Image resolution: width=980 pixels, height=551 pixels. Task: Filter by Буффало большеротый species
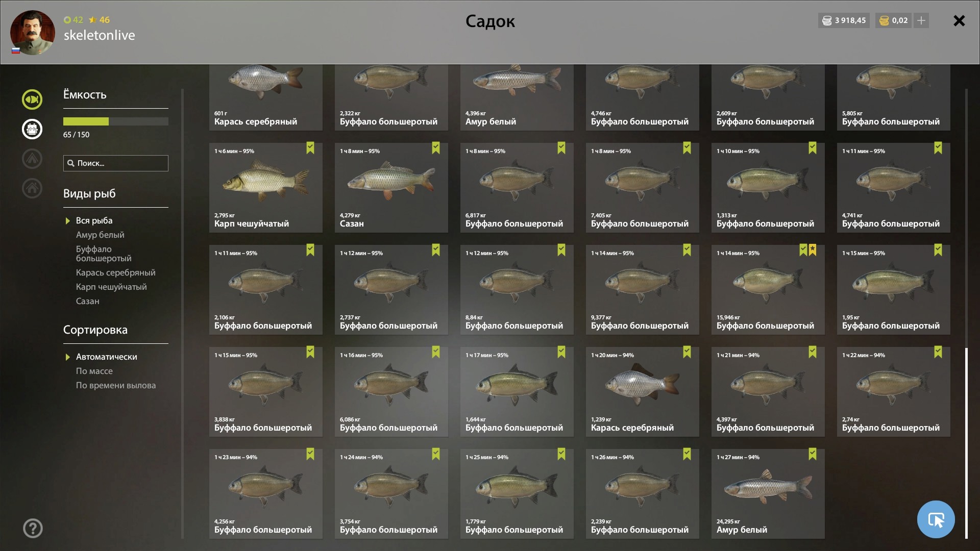pos(104,254)
